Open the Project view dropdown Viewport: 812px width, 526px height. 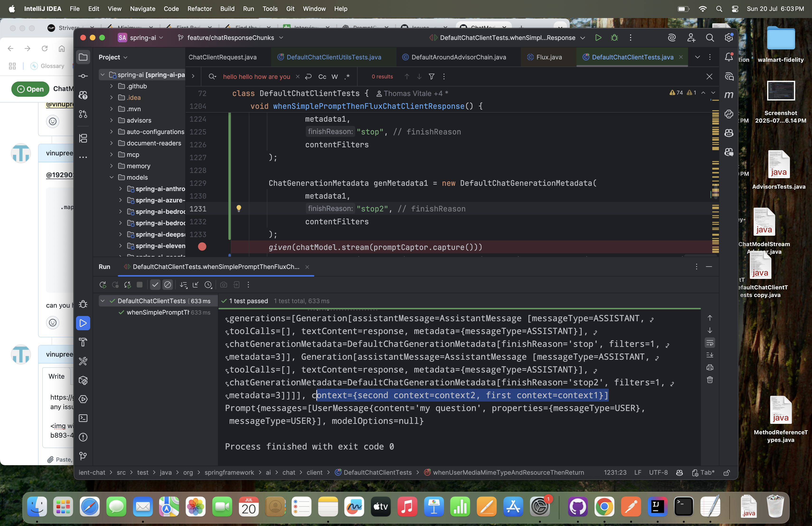coord(113,57)
